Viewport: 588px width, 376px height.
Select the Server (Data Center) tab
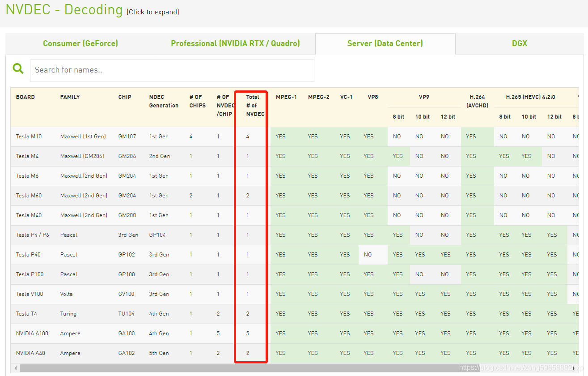pos(385,43)
